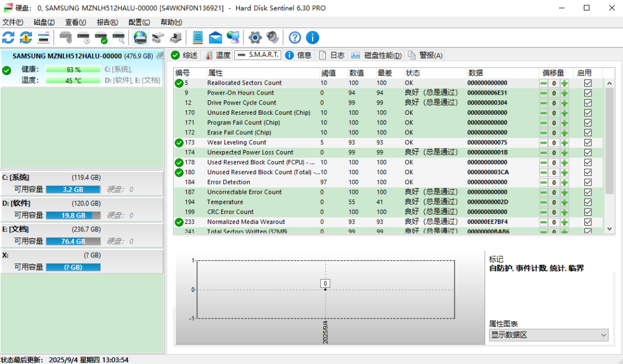This screenshot has height=364, width=623.
Task: Disable the Wear Leveling Count checkbox
Action: tap(588, 142)
